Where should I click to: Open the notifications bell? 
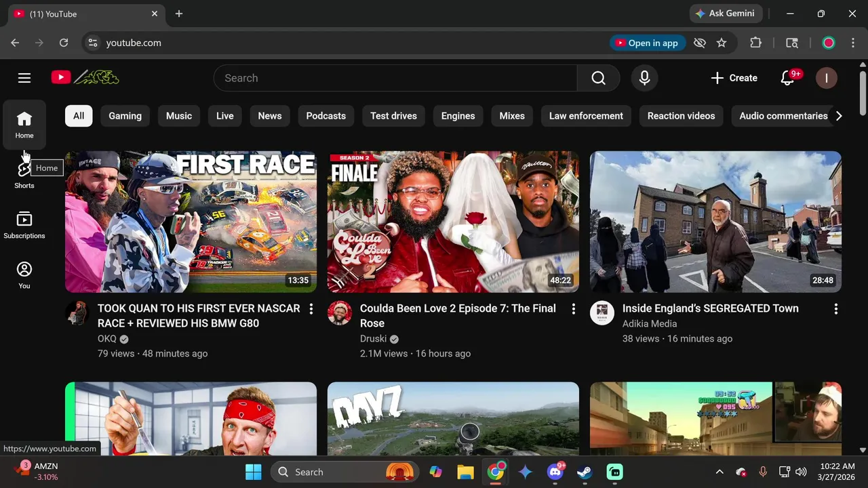(788, 78)
